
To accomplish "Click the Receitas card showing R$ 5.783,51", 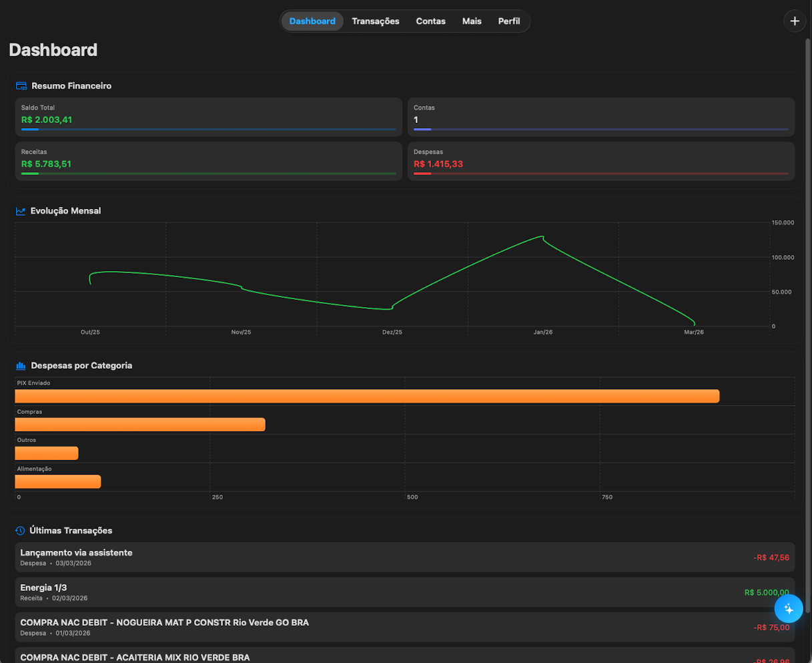I will click(x=208, y=160).
